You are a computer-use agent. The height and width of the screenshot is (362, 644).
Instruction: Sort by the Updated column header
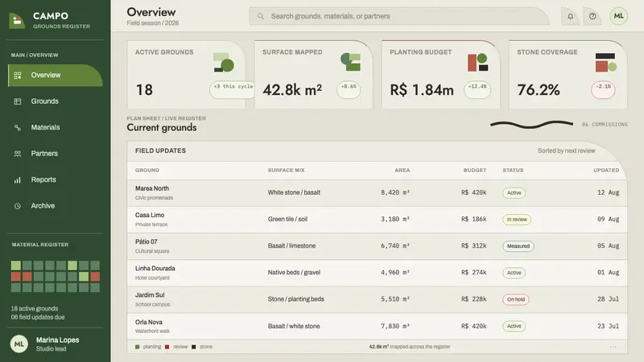606,170
